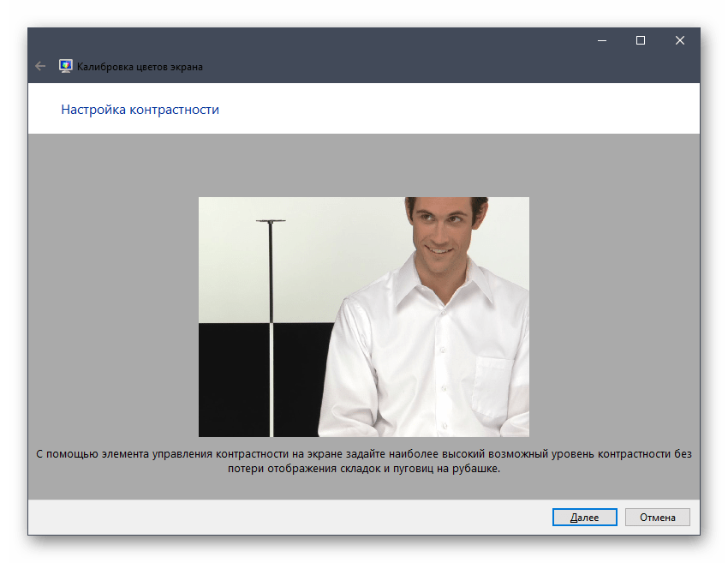Close the calibration wizard window

pyautogui.click(x=679, y=40)
